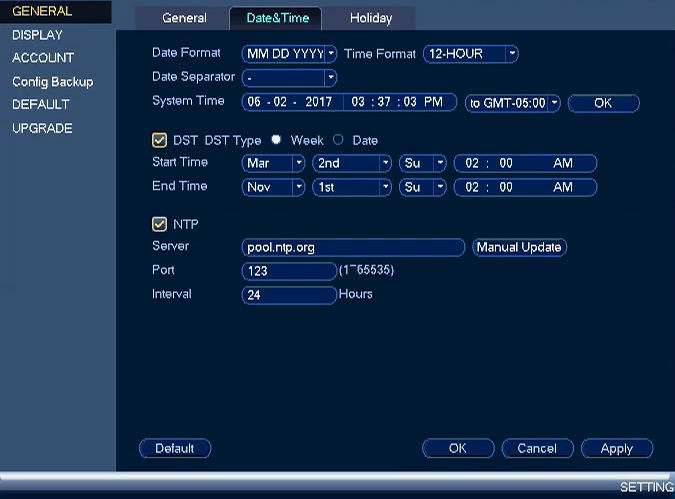Screen dimensions: 675x499
Task: Click the system time minutes field 37
Action: coord(384,102)
